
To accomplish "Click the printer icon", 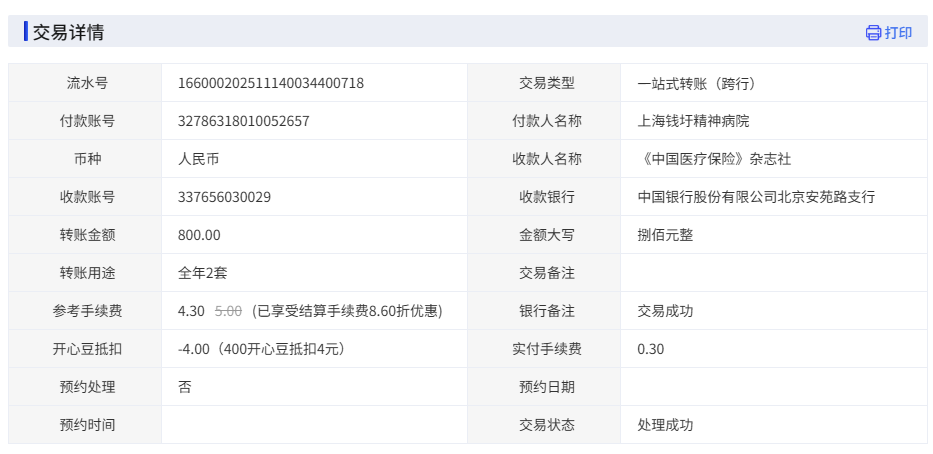I will click(873, 33).
